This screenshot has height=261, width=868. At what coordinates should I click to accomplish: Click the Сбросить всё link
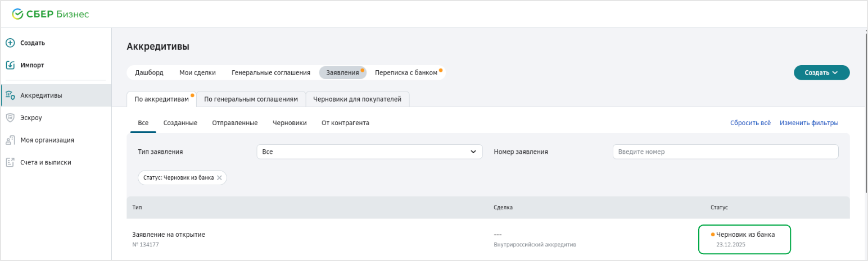point(751,123)
